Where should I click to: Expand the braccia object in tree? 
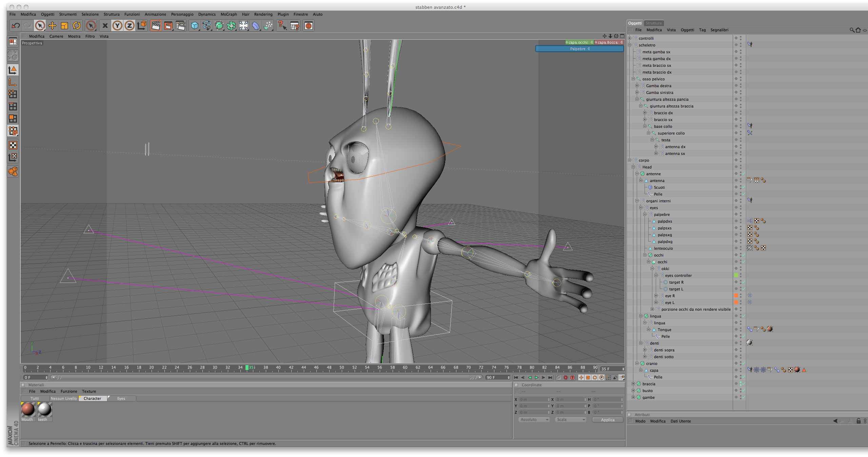633,384
